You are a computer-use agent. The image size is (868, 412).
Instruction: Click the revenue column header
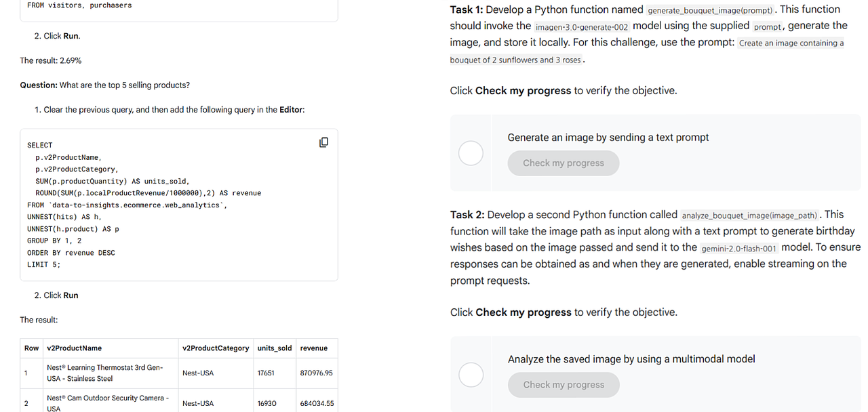(314, 348)
